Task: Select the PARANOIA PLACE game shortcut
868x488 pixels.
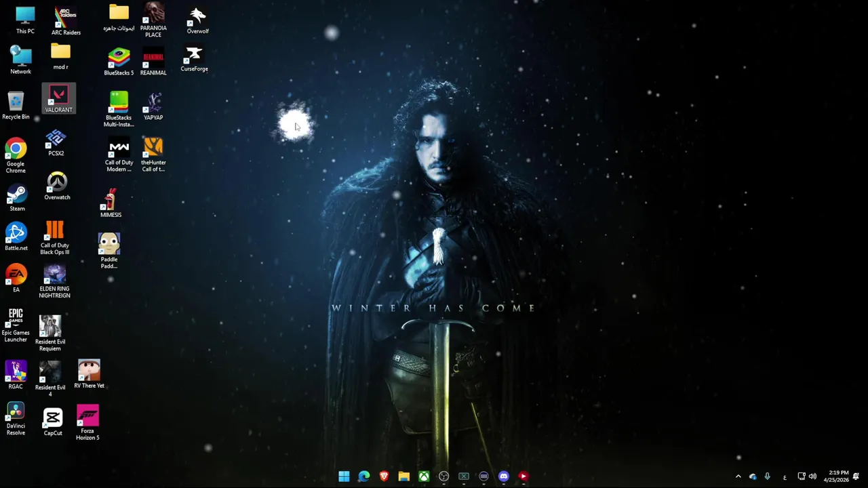Action: click(x=153, y=21)
